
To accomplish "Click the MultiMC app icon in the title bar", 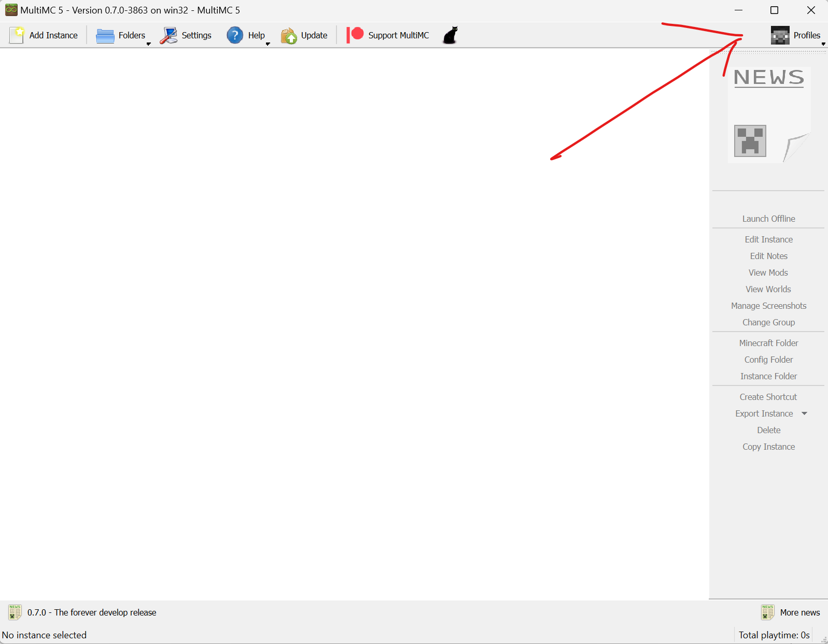I will [x=11, y=10].
